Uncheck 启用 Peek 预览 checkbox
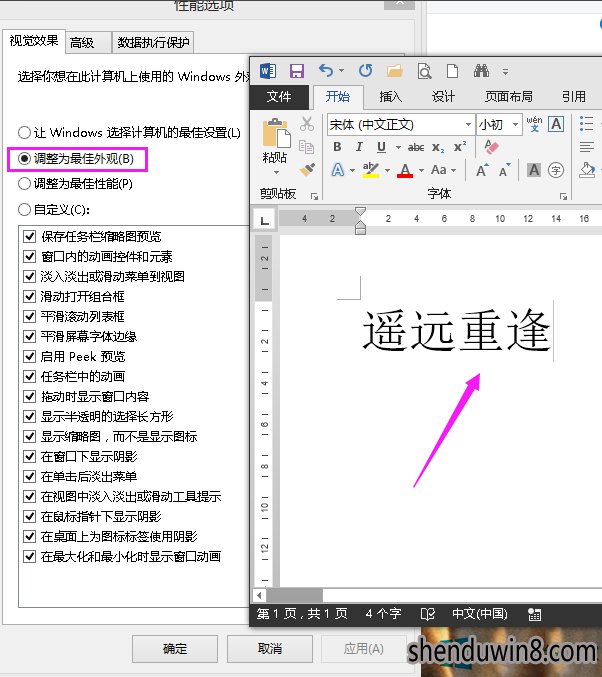Image resolution: width=602 pixels, height=677 pixels. (29, 357)
